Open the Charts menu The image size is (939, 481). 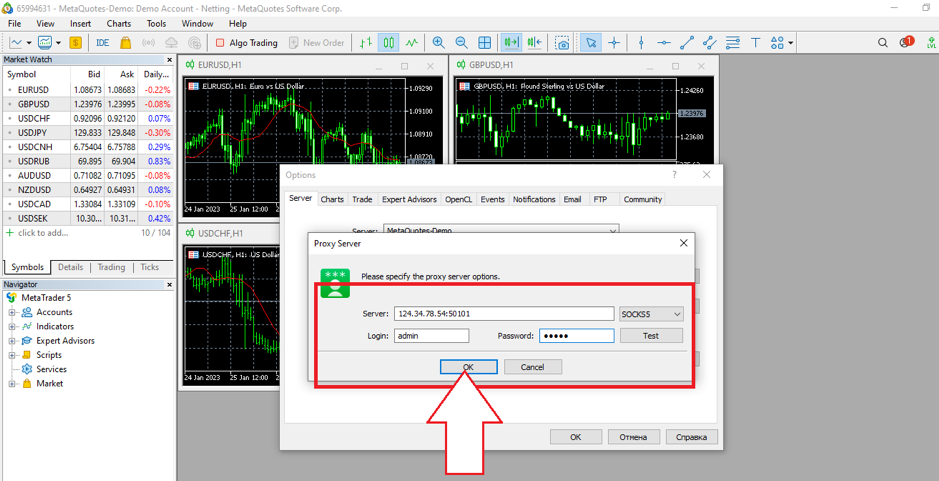(x=119, y=24)
